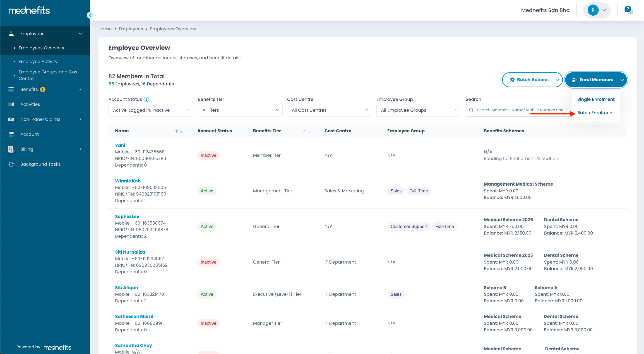
Task: Click the Account Status info icon
Action: click(x=147, y=99)
